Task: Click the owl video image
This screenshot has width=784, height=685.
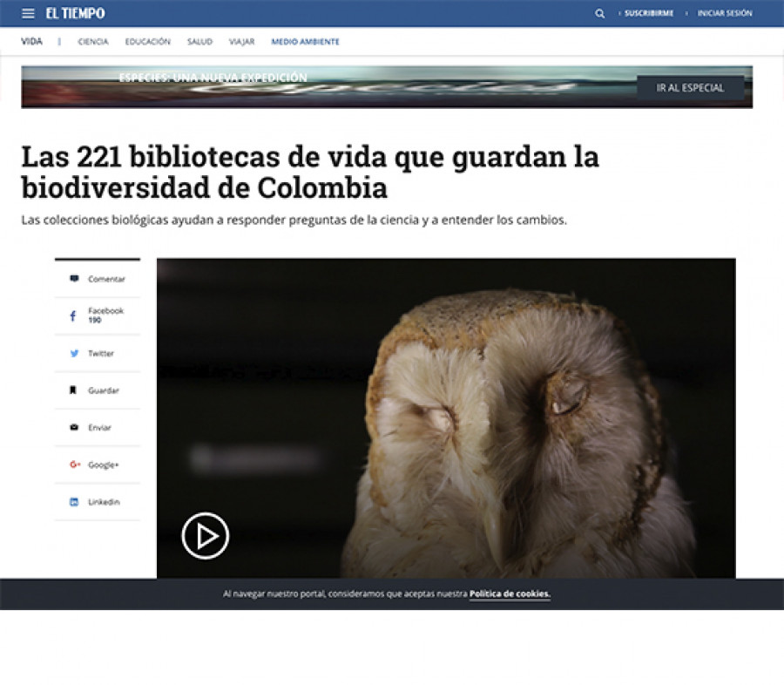Action: (x=446, y=418)
